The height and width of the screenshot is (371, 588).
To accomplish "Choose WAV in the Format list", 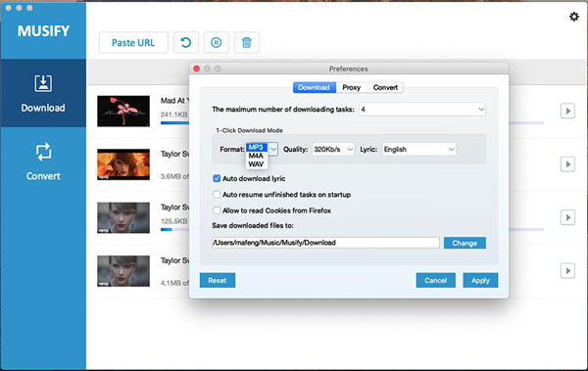I will point(256,164).
